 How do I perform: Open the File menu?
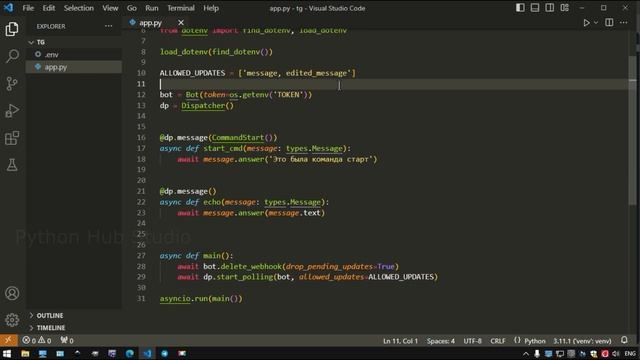[x=28, y=8]
